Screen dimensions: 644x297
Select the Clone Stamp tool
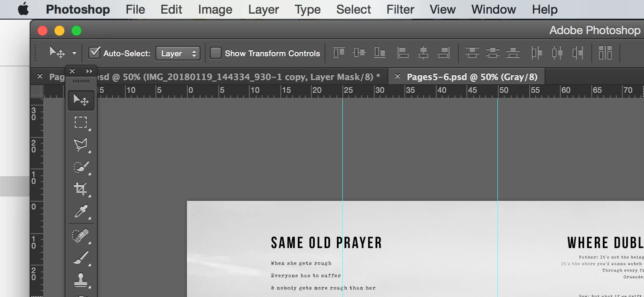[x=81, y=280]
